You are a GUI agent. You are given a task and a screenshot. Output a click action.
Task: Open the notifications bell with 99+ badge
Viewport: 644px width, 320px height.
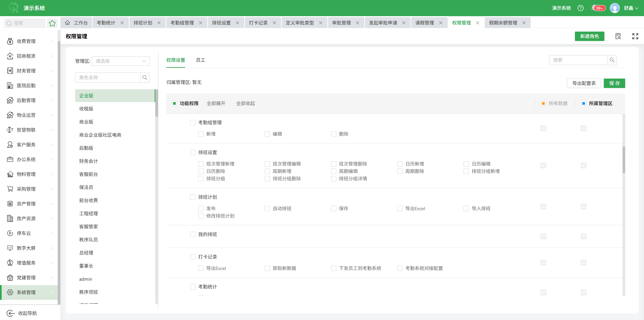(594, 8)
